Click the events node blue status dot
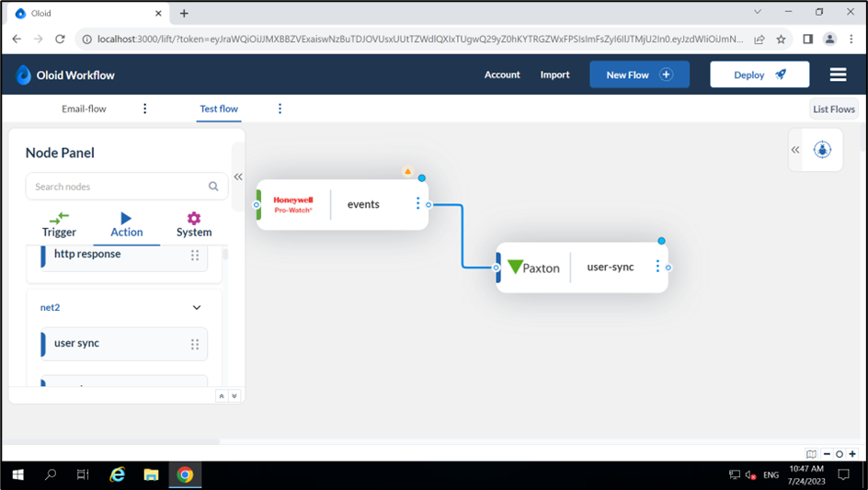Viewport: 868px width, 490px height. (422, 177)
